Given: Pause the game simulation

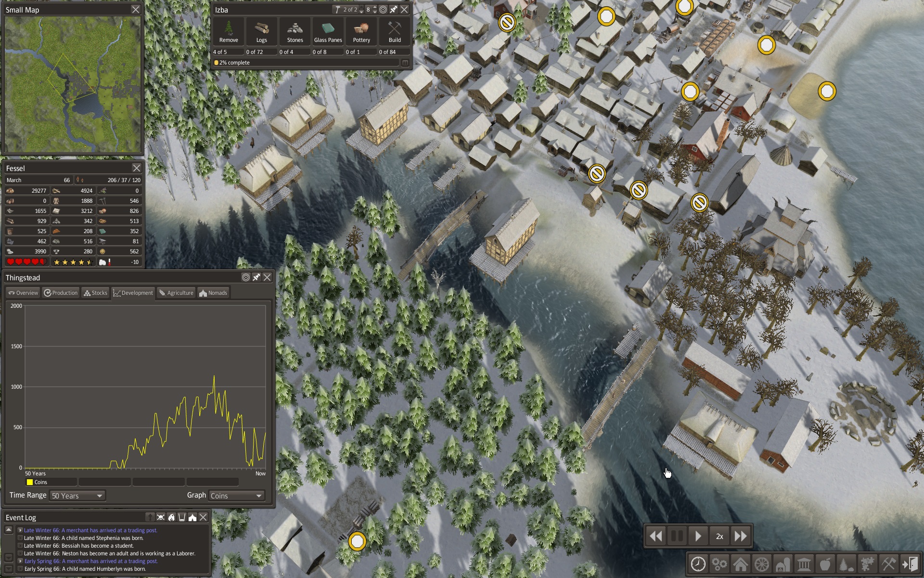Looking at the screenshot, I should (x=677, y=536).
